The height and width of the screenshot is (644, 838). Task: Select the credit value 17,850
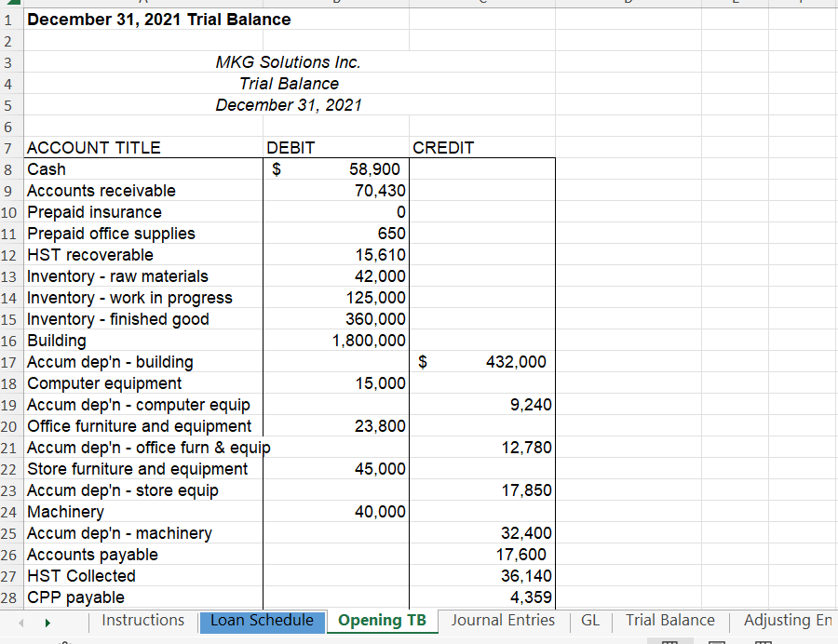(482, 490)
